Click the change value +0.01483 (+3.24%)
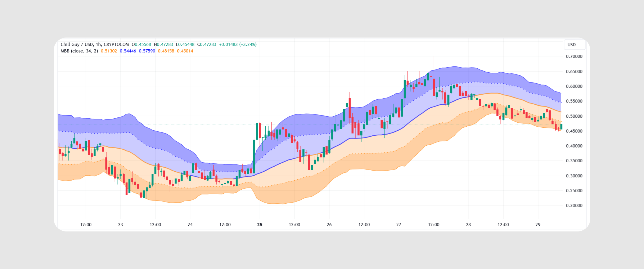This screenshot has height=269, width=644. 238,45
